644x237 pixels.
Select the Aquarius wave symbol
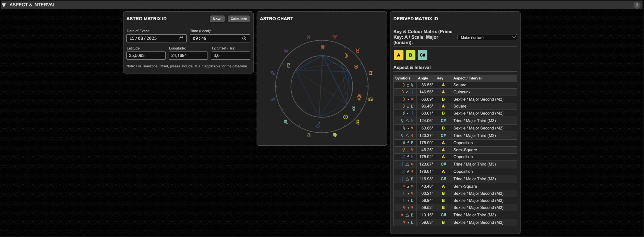[286, 51]
